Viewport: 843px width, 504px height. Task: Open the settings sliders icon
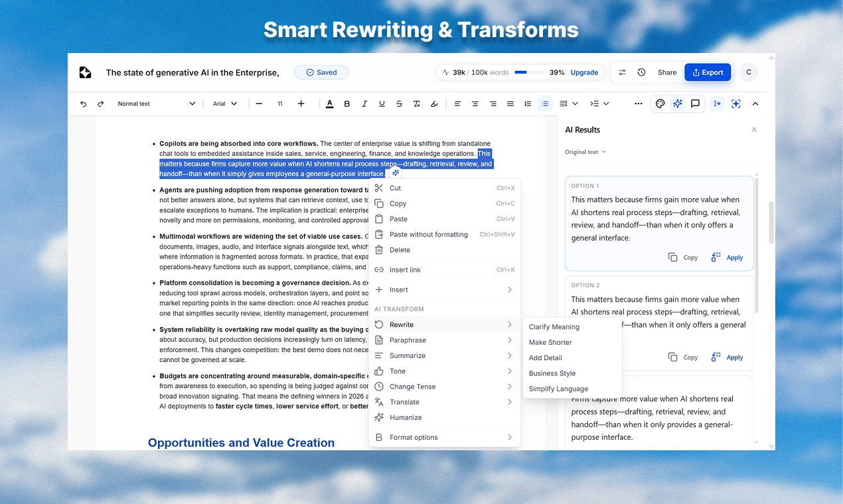coord(622,72)
